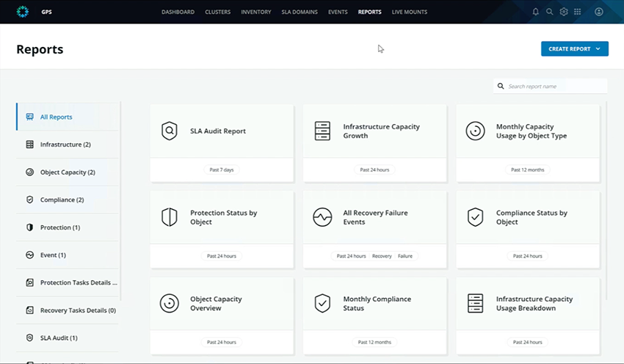Click the Protection Tasks Details sidebar icon
The width and height of the screenshot is (624, 364).
pyautogui.click(x=30, y=283)
